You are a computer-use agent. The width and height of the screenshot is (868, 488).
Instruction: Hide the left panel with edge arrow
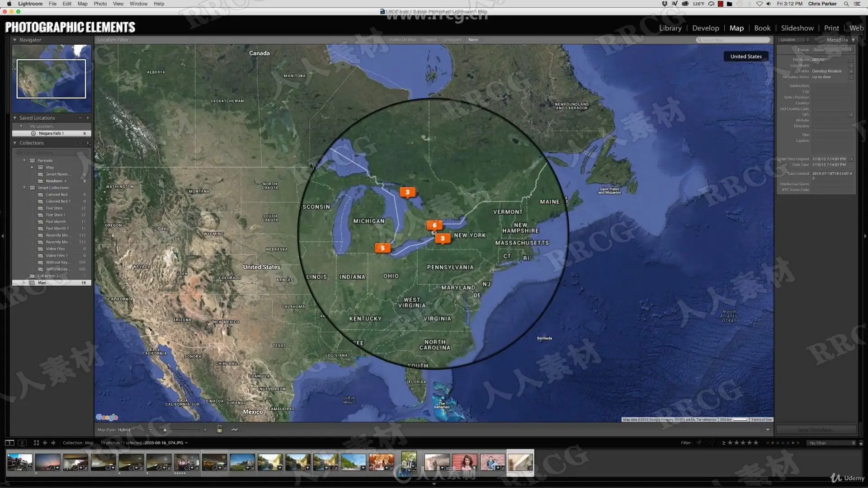pyautogui.click(x=3, y=236)
